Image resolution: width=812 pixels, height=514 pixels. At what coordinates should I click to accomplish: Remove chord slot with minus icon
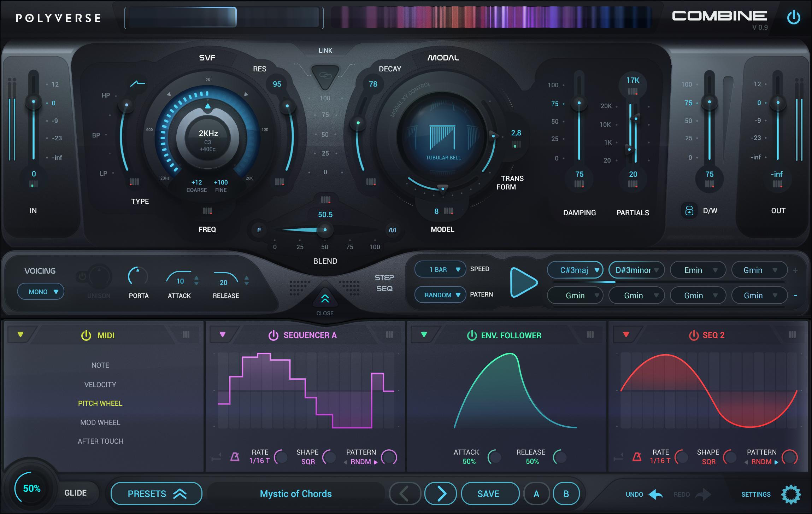click(795, 295)
